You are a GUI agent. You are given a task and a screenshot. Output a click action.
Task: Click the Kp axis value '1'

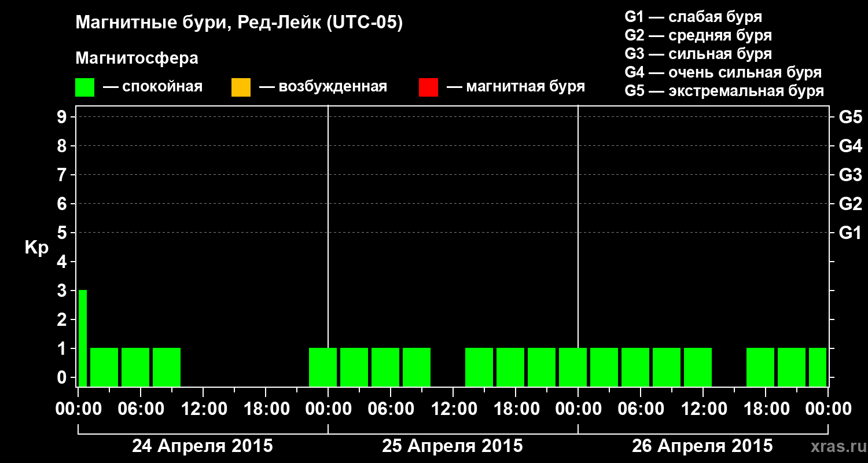coord(63,348)
